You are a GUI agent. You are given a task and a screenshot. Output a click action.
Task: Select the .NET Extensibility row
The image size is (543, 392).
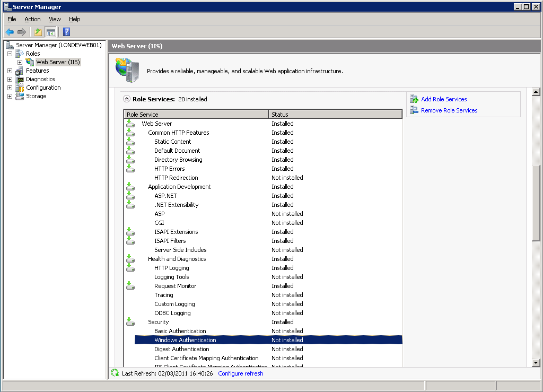tap(263, 205)
